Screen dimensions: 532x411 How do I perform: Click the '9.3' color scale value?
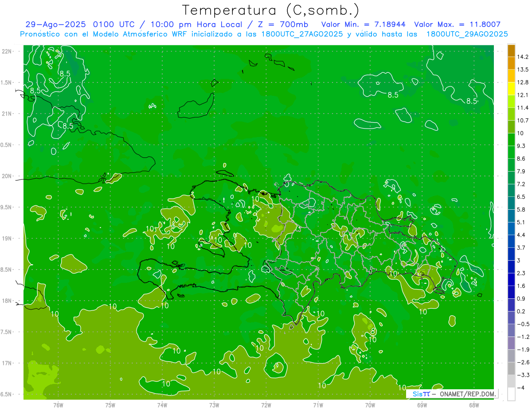click(521, 146)
